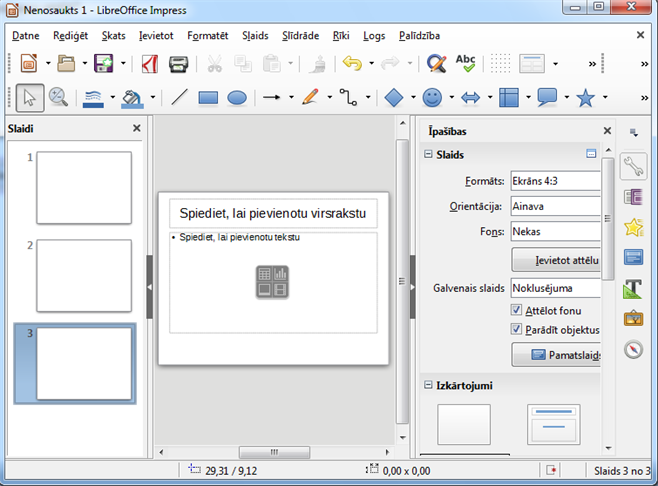Viewport: 658px width, 486px height.
Task: Open the 'Ievietot' menu
Action: click(156, 35)
